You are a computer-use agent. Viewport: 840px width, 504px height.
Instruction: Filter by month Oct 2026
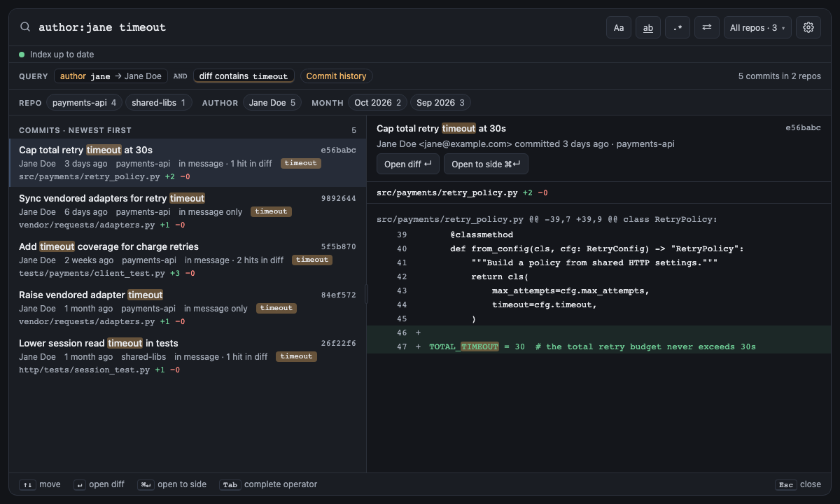coord(378,103)
